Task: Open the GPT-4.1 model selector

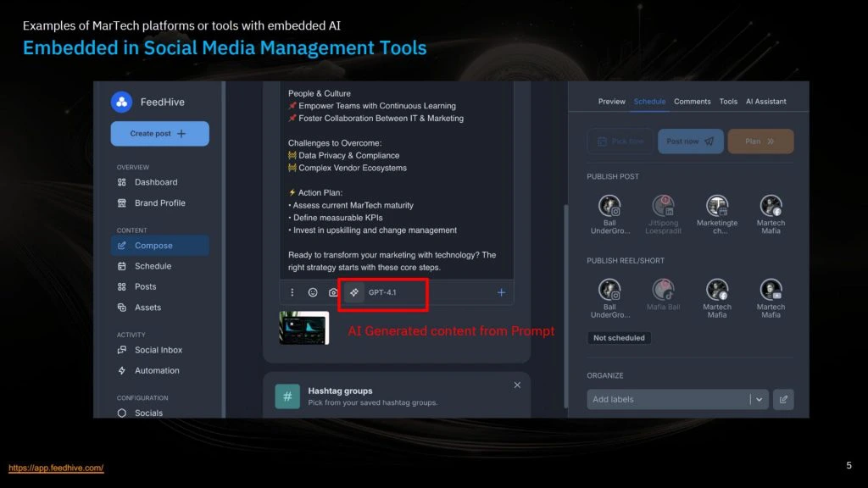Action: (382, 292)
